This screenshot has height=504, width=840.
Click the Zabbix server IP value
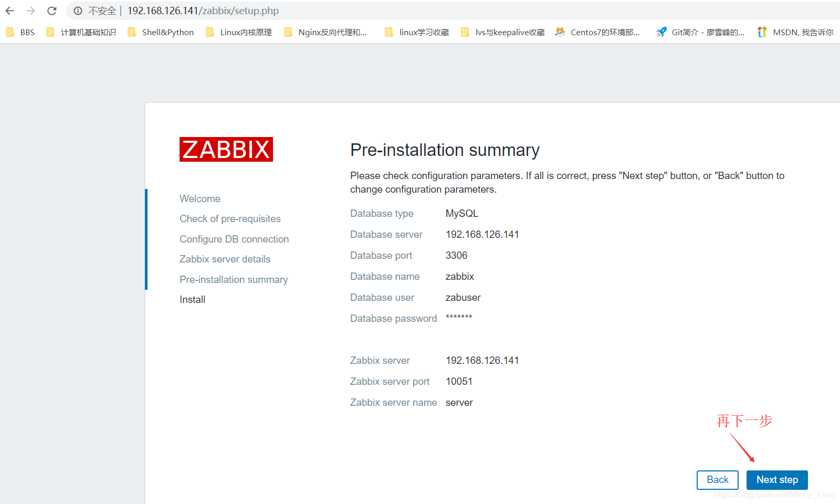pos(482,361)
